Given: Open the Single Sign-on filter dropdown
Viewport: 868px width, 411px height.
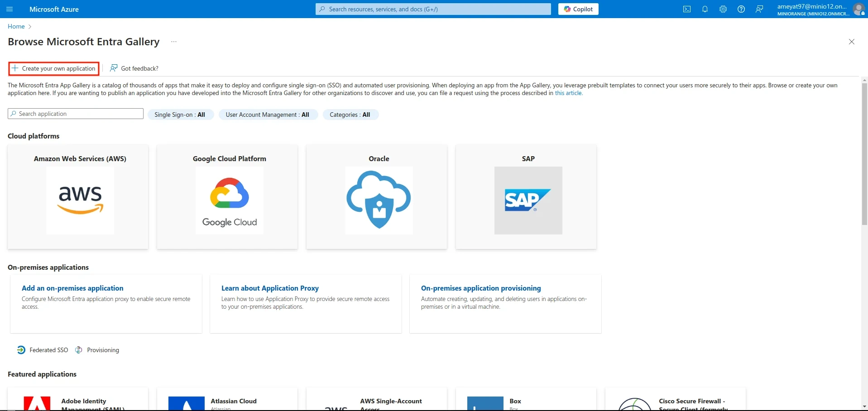Looking at the screenshot, I should [x=181, y=115].
